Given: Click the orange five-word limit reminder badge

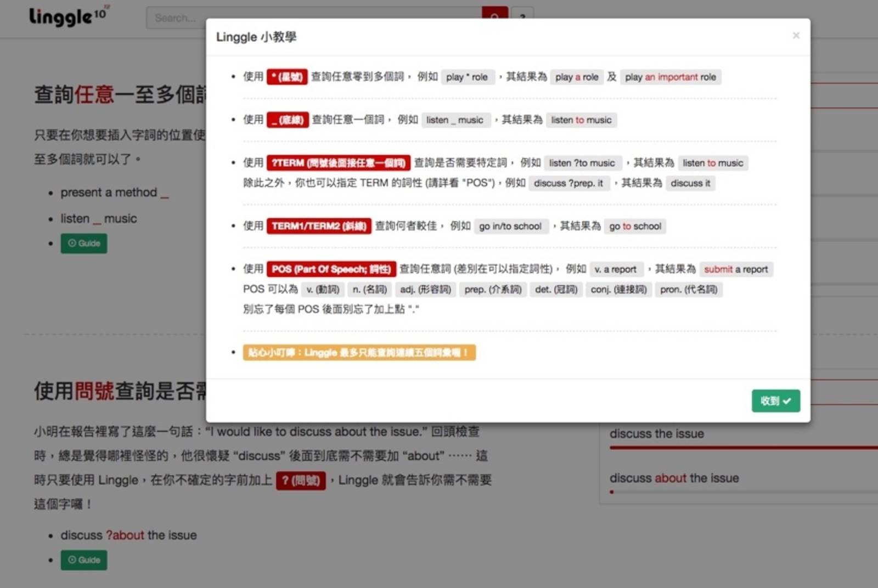Looking at the screenshot, I should (359, 352).
